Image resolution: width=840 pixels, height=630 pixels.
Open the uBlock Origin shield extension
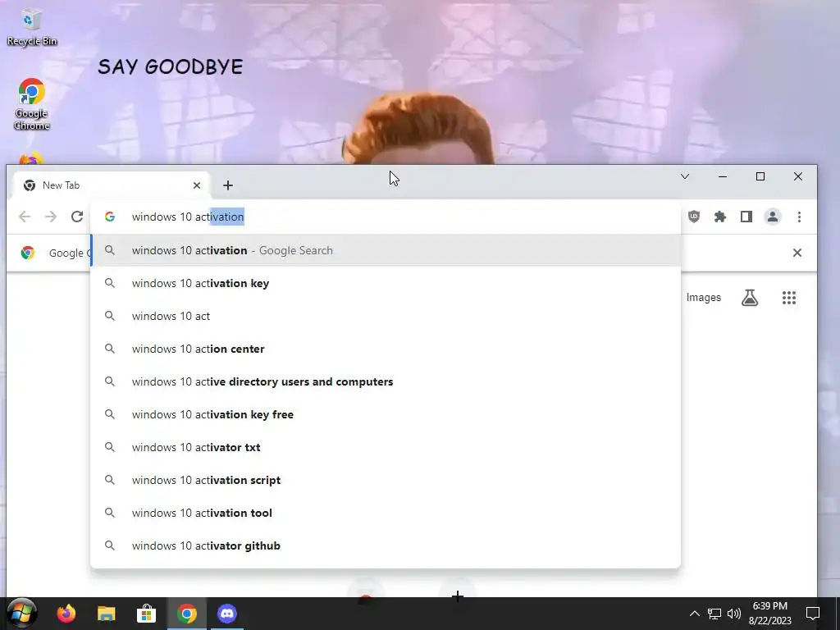694,217
